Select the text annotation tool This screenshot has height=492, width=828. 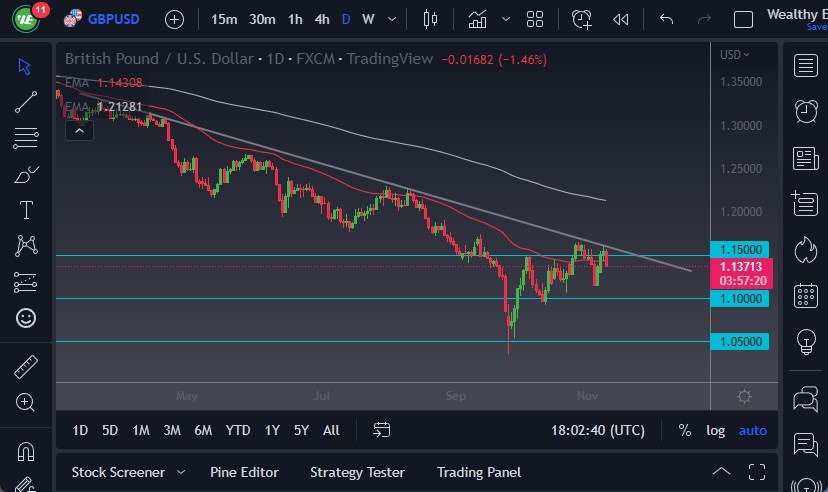pyautogui.click(x=26, y=210)
